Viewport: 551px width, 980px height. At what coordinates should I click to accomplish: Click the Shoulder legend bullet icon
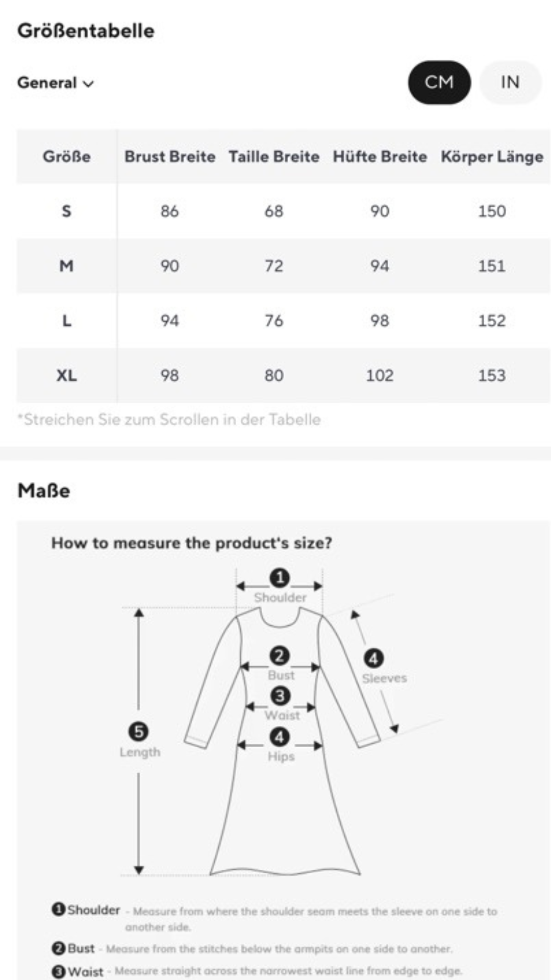click(59, 909)
